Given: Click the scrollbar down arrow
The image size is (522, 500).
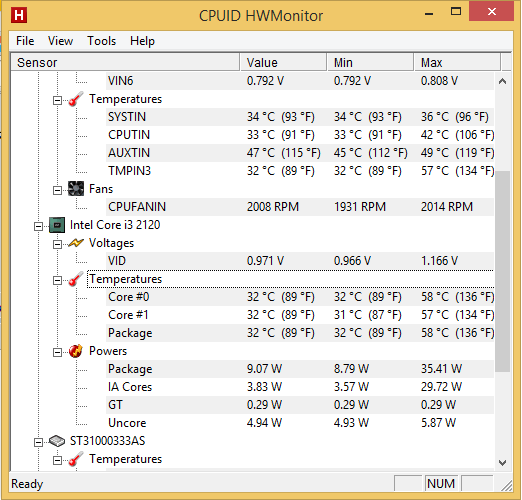Looking at the screenshot, I should (x=502, y=462).
